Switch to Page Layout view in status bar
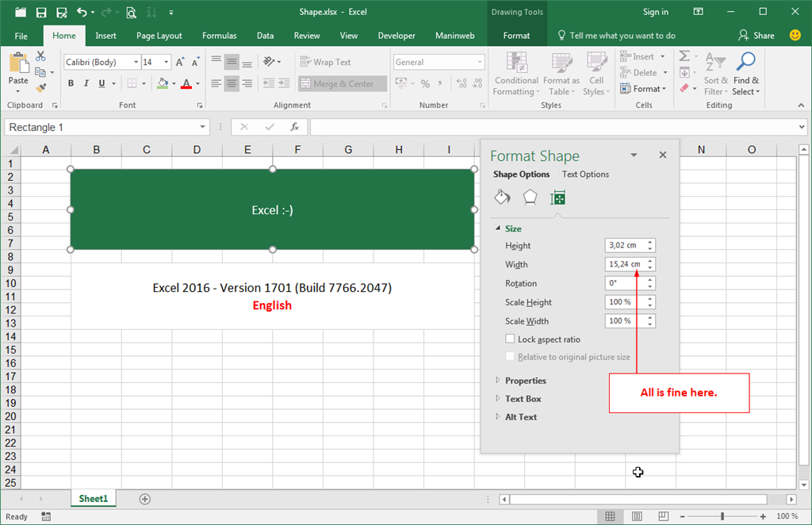 (x=637, y=515)
